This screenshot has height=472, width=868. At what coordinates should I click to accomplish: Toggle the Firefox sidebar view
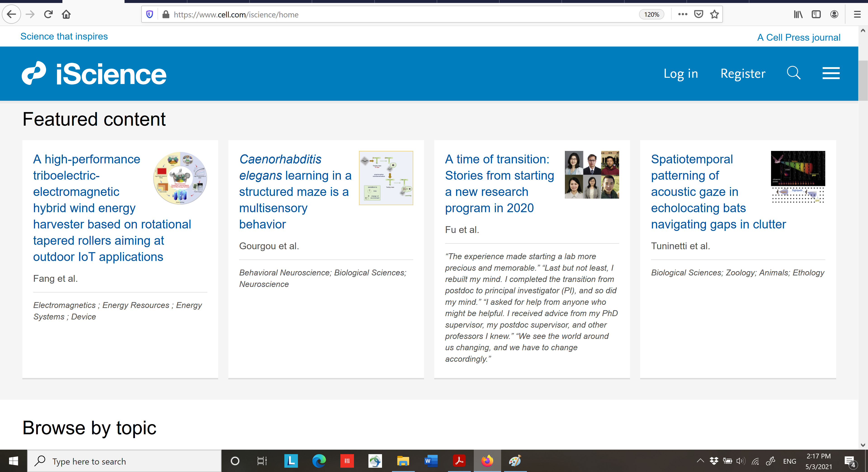(816, 14)
